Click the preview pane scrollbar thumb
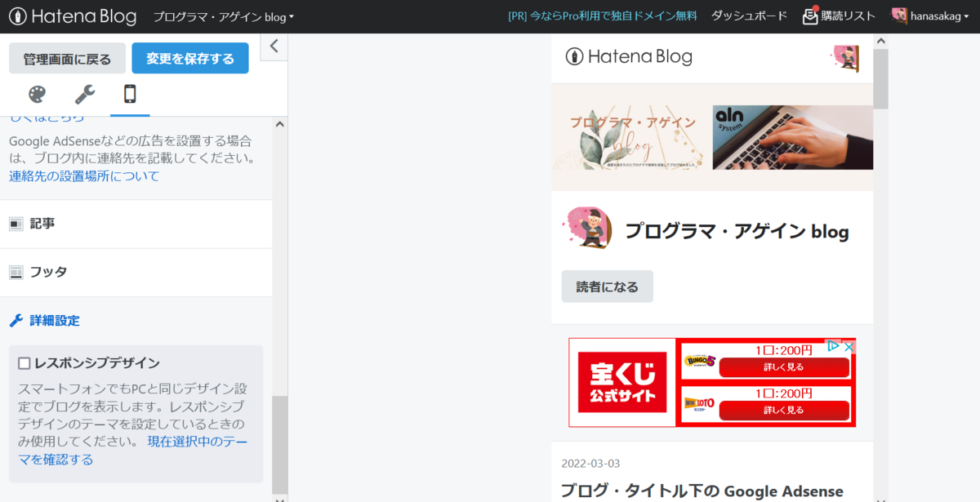This screenshot has height=502, width=980. click(x=880, y=78)
